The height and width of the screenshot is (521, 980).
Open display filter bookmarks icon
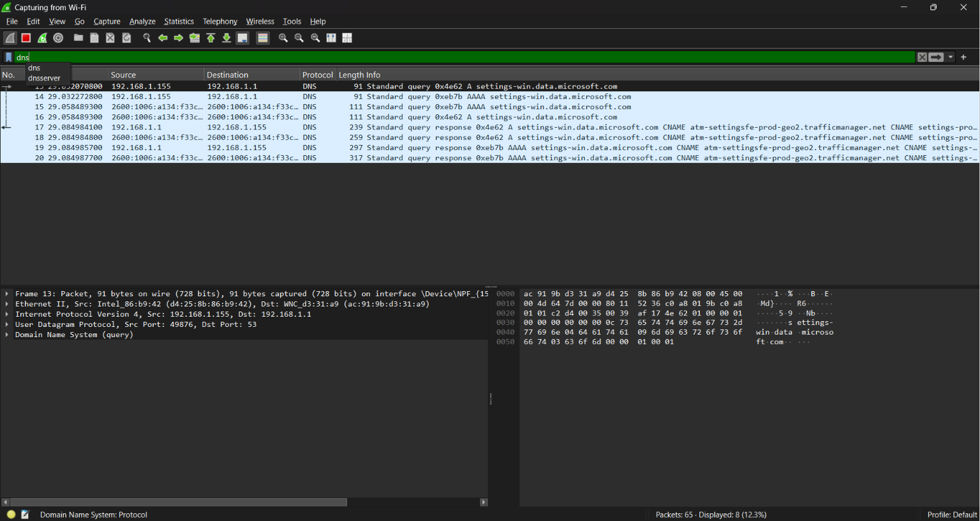8,57
